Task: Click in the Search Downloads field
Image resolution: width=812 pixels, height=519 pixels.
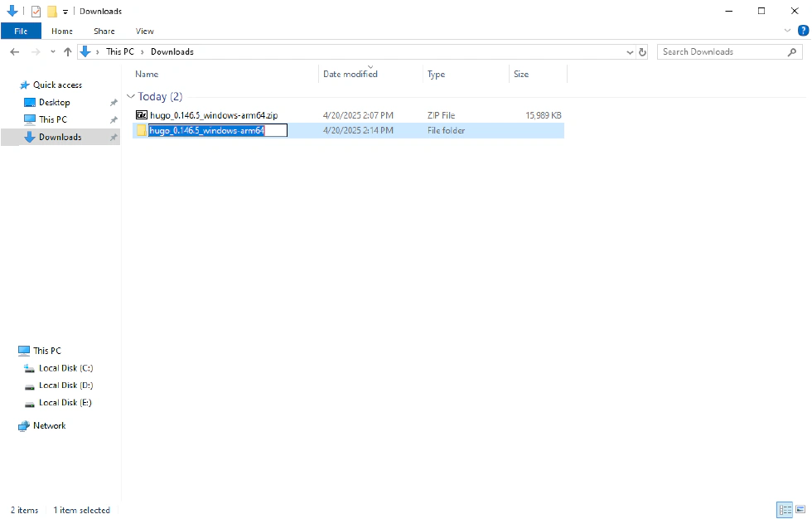Action: point(721,51)
